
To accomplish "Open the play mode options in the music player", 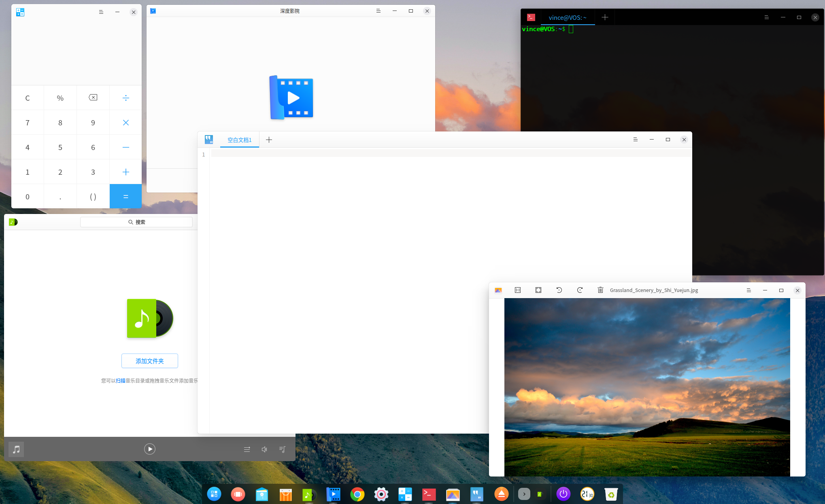I will tap(247, 449).
